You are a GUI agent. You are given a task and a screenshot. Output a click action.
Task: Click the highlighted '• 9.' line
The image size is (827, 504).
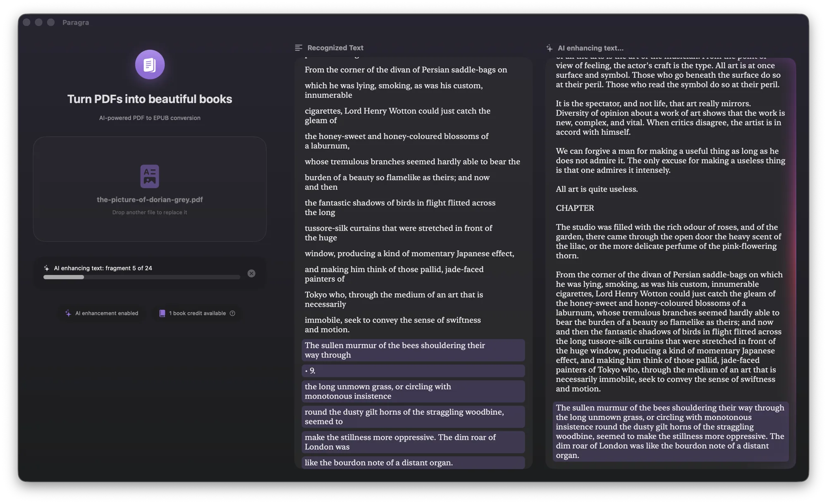(413, 371)
